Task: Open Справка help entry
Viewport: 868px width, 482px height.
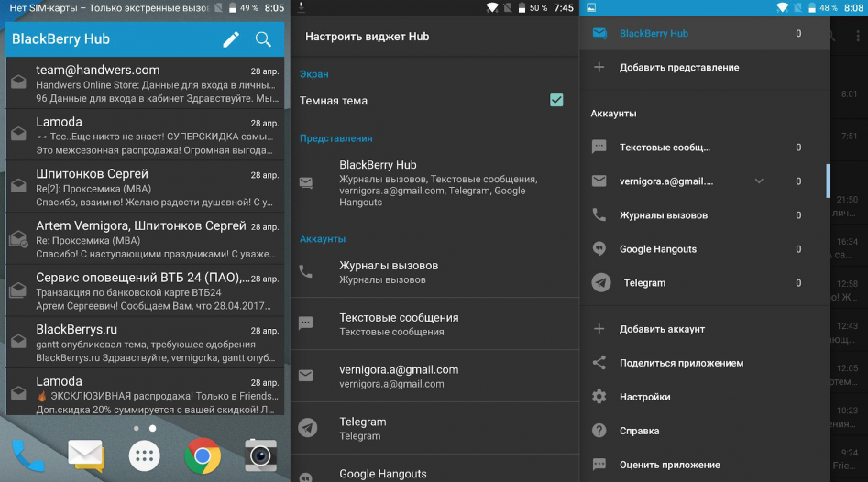Action: pyautogui.click(x=704, y=431)
